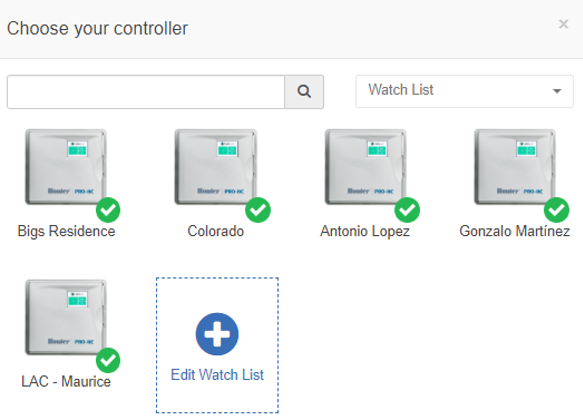
Task: Click green checkmark badge on Antonio Lopez
Action: click(x=407, y=210)
